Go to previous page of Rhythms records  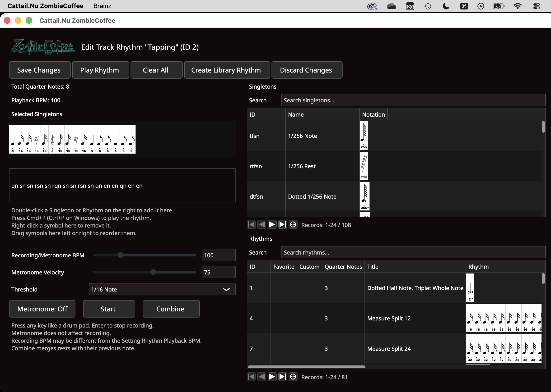[x=262, y=377]
